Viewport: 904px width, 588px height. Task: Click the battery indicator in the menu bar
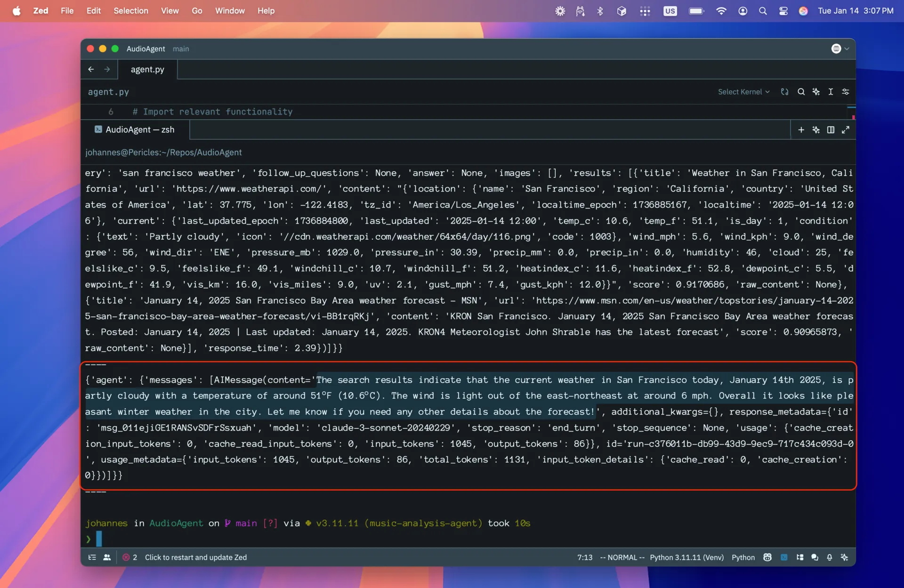696,10
